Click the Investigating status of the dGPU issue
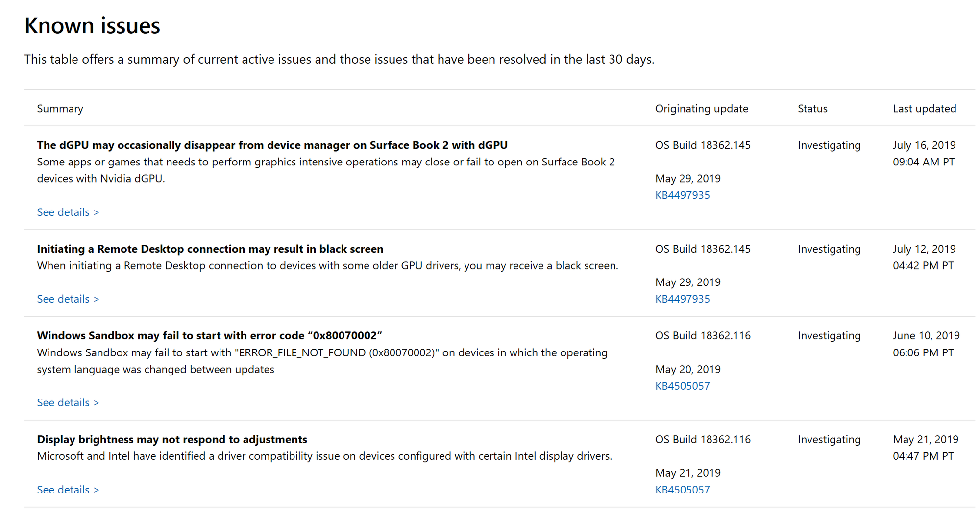This screenshot has height=516, width=980. 829,145
